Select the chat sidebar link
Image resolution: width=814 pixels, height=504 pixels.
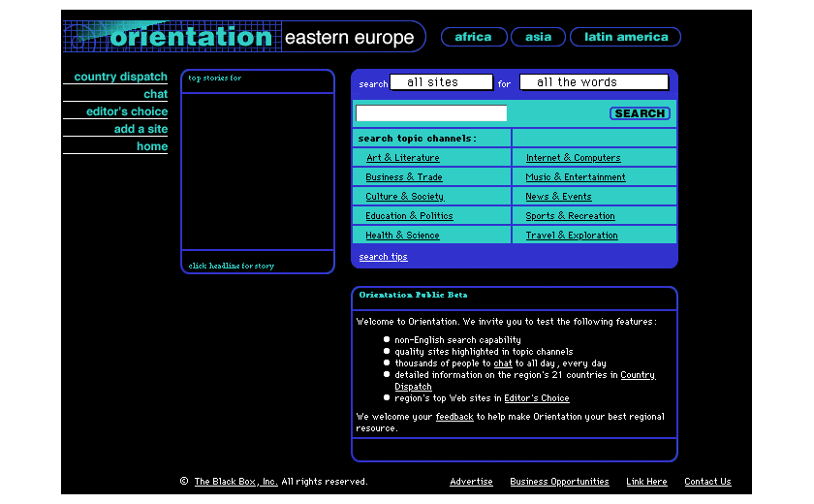coord(155,94)
